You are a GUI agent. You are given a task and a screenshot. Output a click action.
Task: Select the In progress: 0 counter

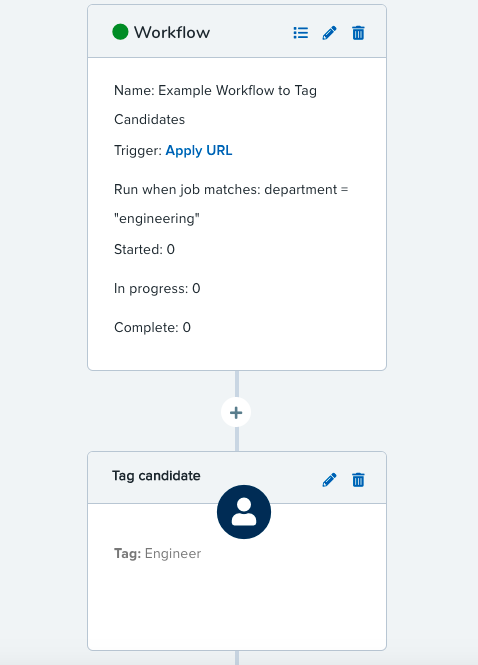tap(157, 288)
